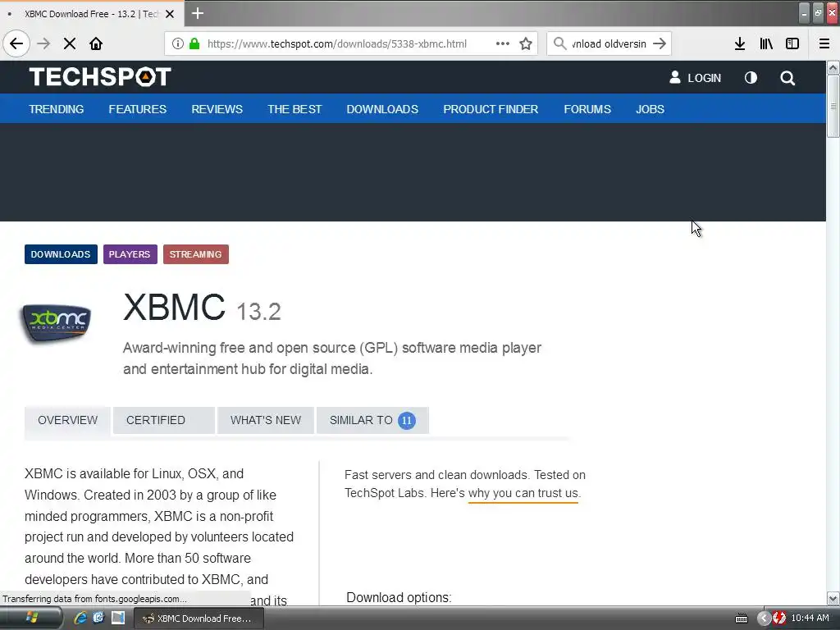Open the TechSpot site search
Viewport: 840px width, 630px height.
(x=787, y=78)
